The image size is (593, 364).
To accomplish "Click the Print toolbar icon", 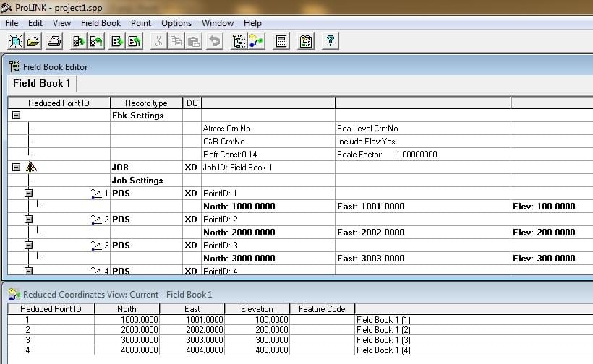I will [54, 41].
